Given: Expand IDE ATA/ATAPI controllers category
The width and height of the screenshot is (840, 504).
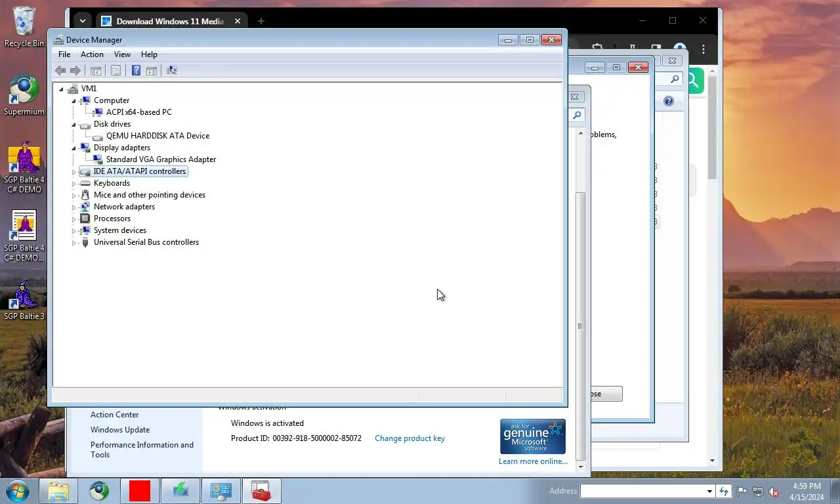Looking at the screenshot, I should 73,171.
